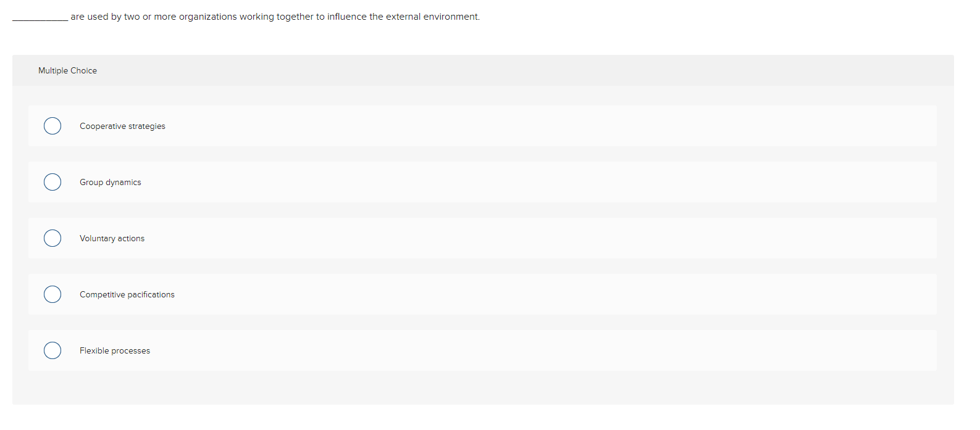
Task: Select the Flexible processes radio button
Action: click(52, 350)
